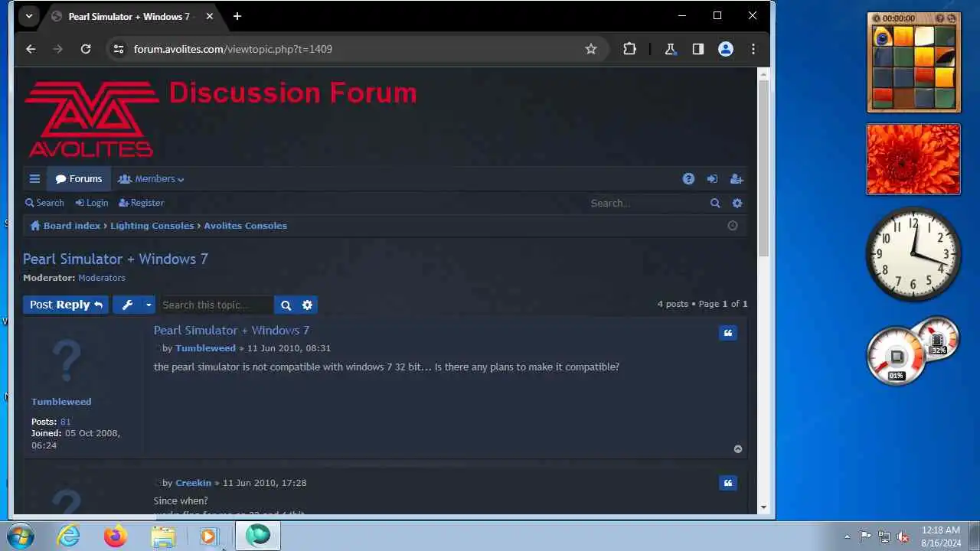View site information icon in address bar

118,49
